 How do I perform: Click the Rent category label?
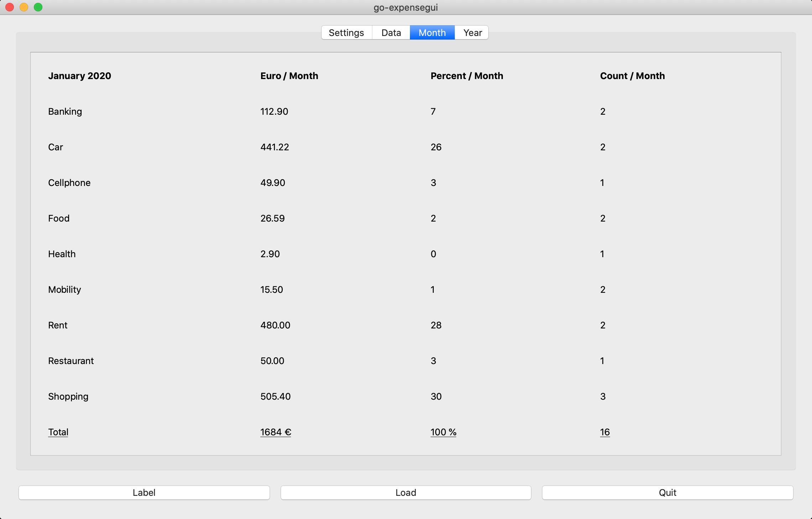[x=58, y=325]
